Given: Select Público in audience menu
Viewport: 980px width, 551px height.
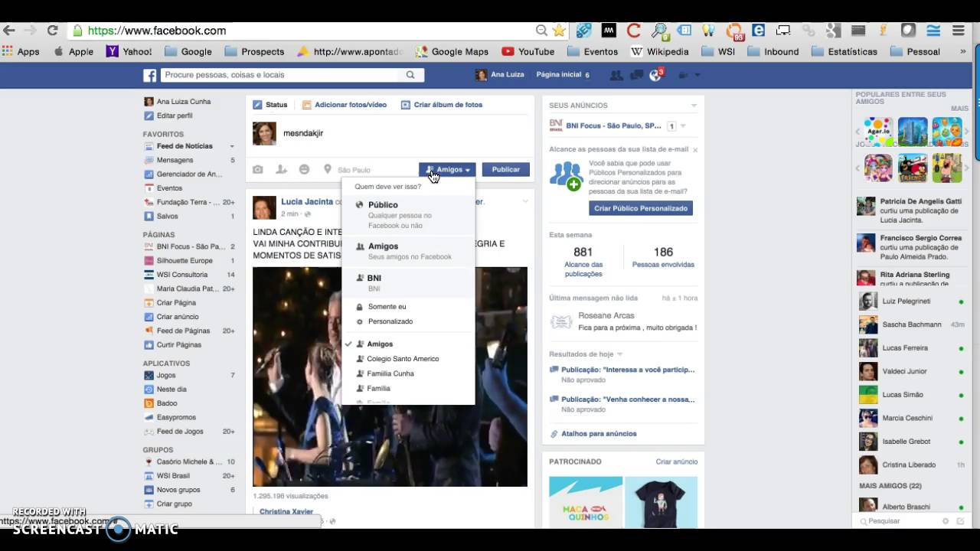Looking at the screenshot, I should 408,215.
